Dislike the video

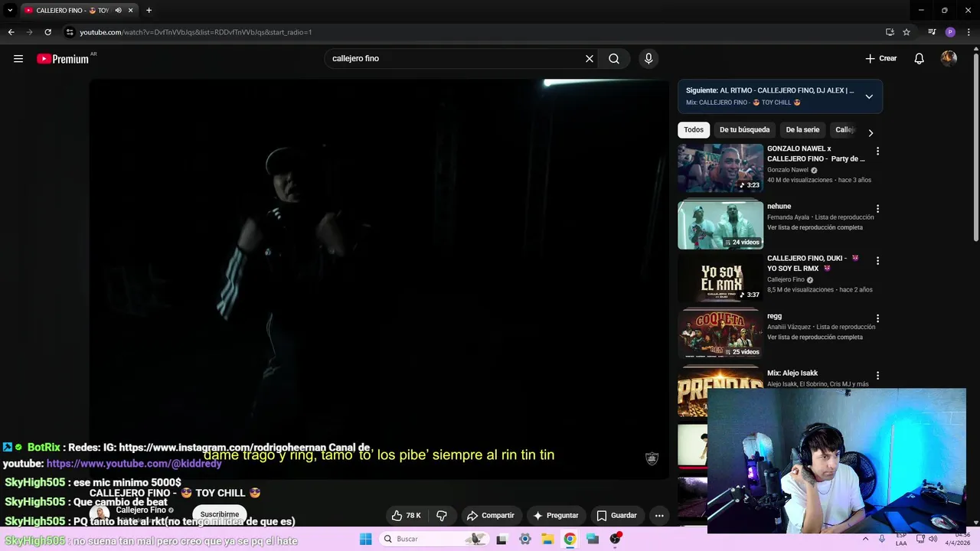442,516
